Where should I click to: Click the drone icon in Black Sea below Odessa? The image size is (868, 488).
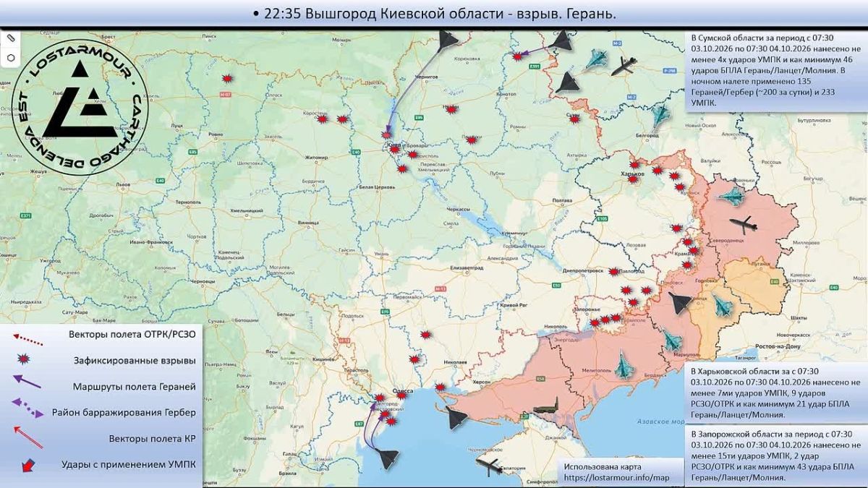pos(386,460)
